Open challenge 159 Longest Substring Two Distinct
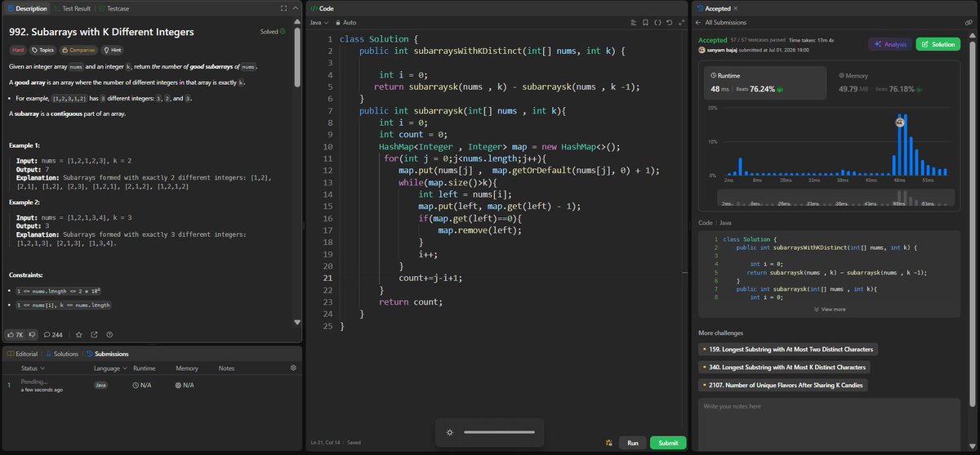This screenshot has height=455, width=980. (787, 349)
